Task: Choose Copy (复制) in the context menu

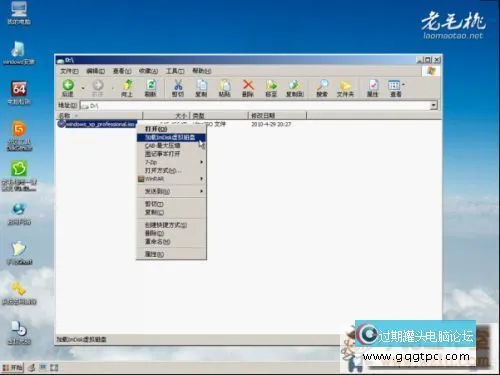Action: pyautogui.click(x=171, y=212)
